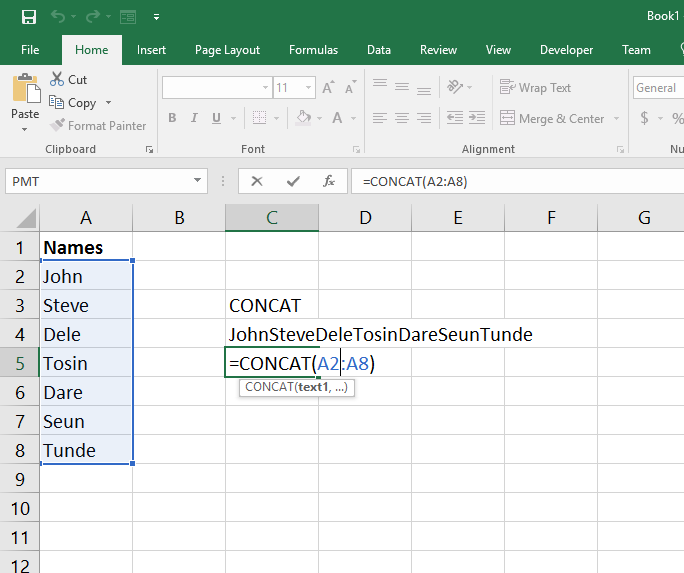The width and height of the screenshot is (684, 573).
Task: Expand the Name Box dropdown arrow
Action: (x=198, y=180)
